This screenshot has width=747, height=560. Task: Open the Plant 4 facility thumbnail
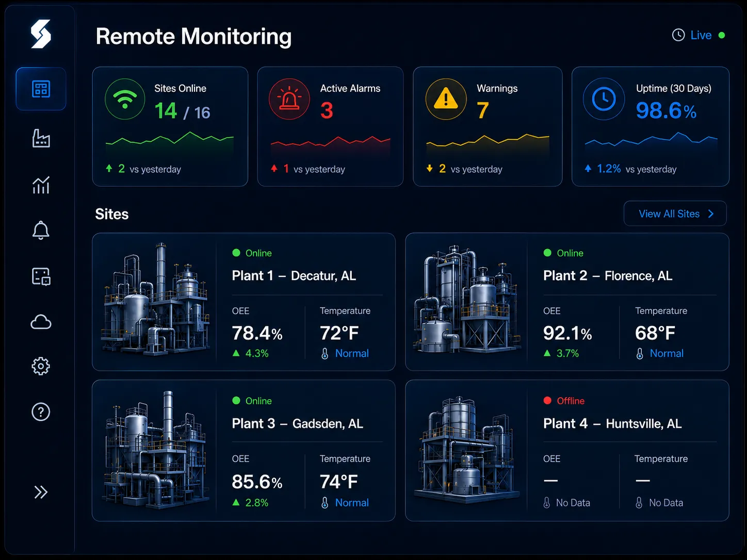[x=467, y=449]
